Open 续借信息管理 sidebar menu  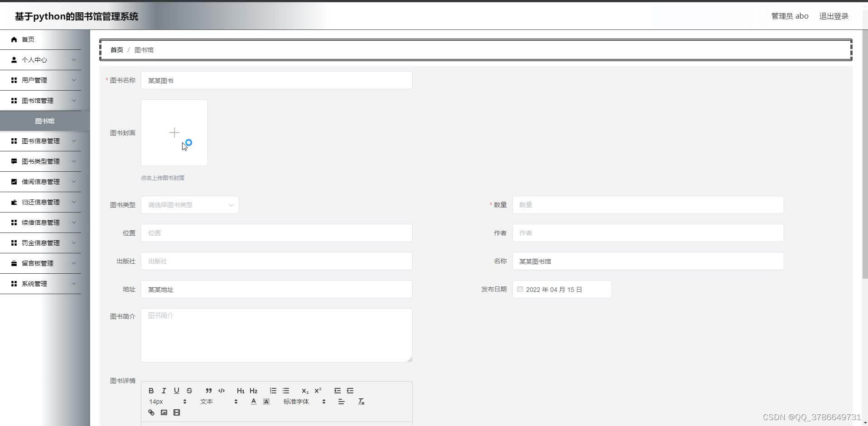click(41, 223)
